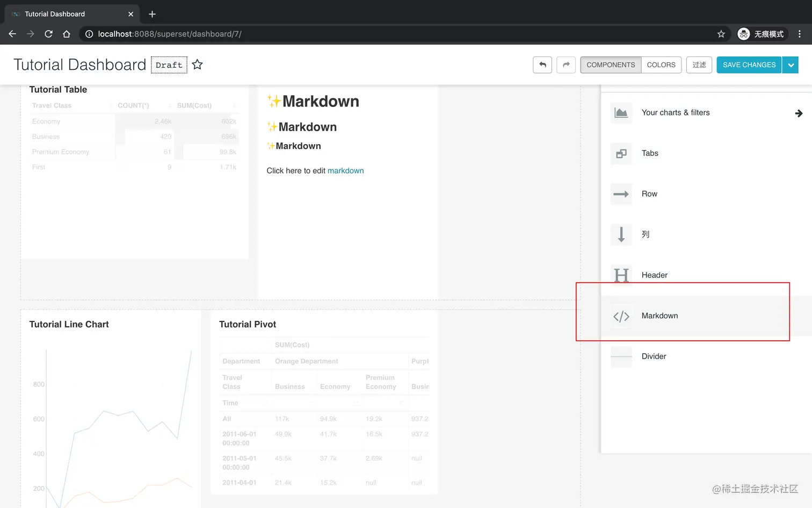
Task: Favorite the dashboard with the star icon
Action: click(198, 65)
